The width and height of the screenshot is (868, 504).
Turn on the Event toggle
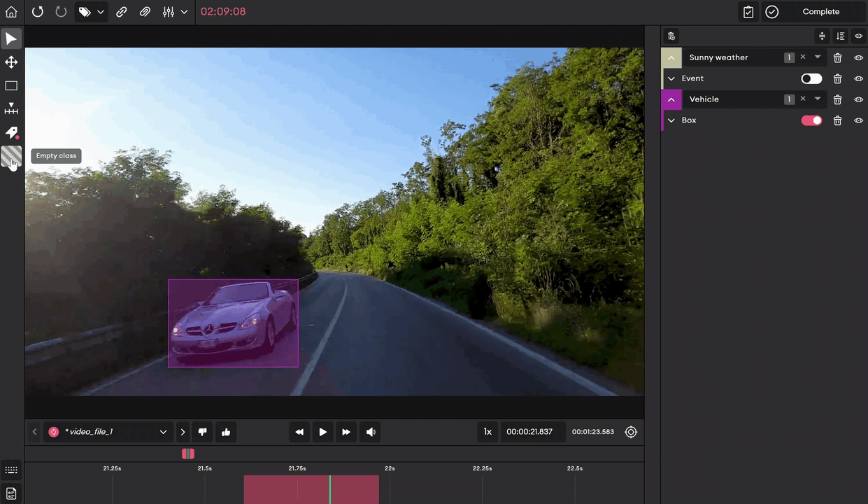click(x=811, y=79)
